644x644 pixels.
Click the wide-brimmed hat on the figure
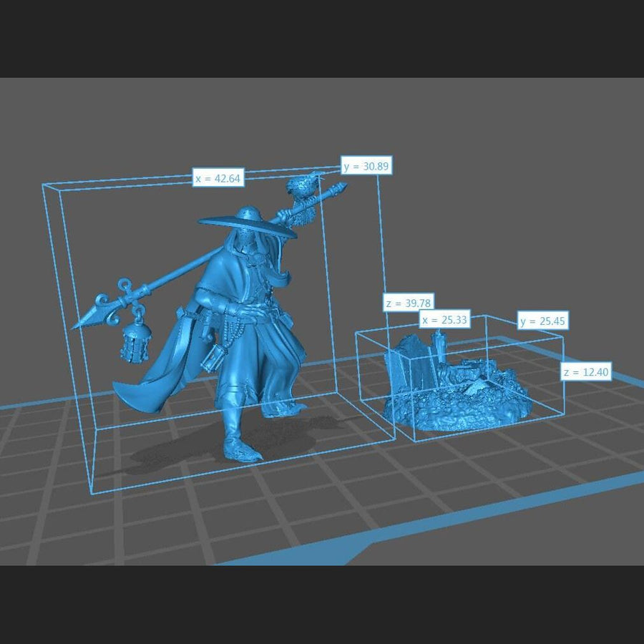coord(247,222)
